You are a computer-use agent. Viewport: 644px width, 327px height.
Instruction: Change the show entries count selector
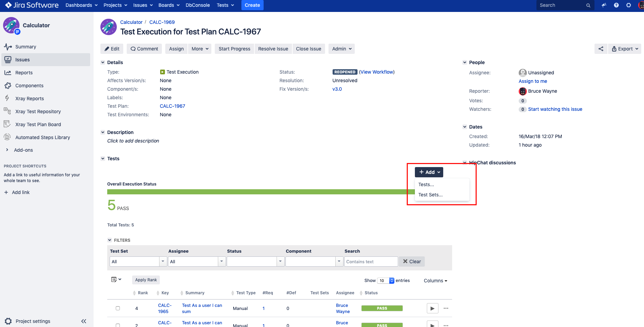point(386,281)
